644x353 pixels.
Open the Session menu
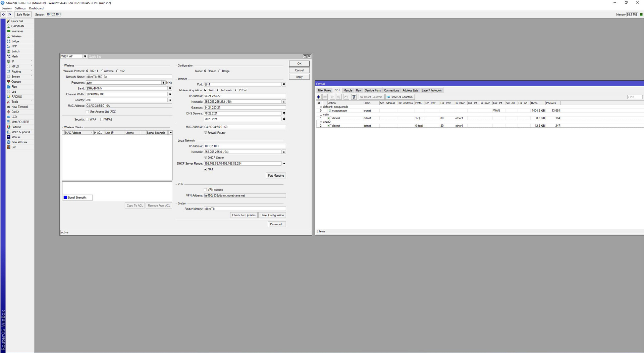click(x=7, y=8)
